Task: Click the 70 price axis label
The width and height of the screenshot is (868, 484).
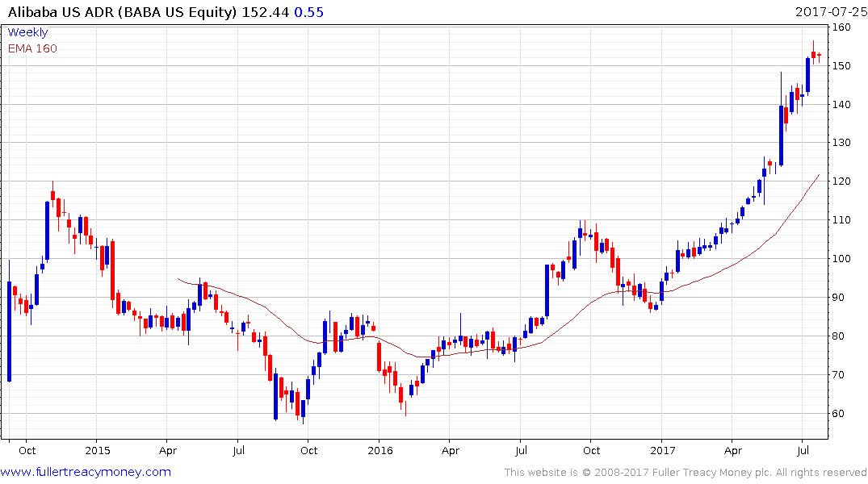Action: [838, 375]
